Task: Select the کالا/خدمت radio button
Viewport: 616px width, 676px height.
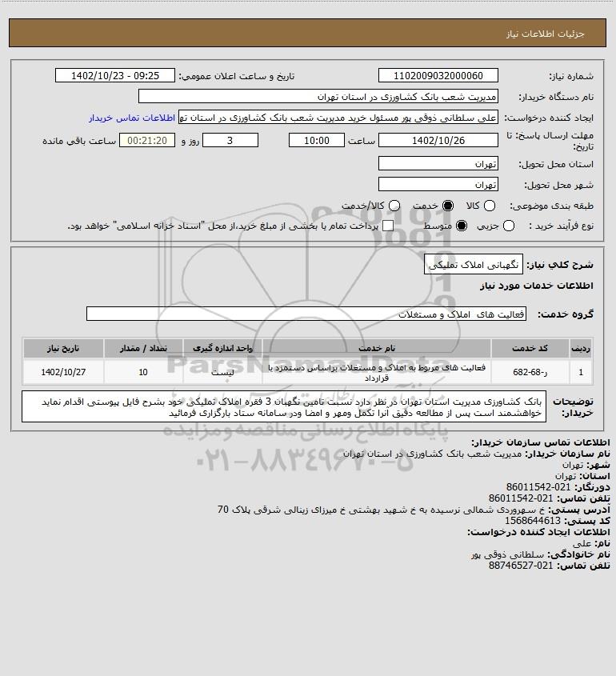Action: (x=394, y=206)
